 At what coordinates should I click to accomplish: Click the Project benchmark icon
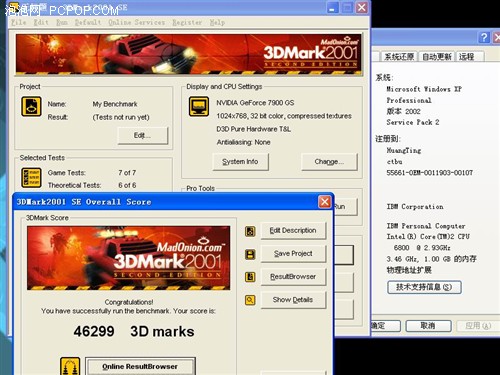(31, 107)
